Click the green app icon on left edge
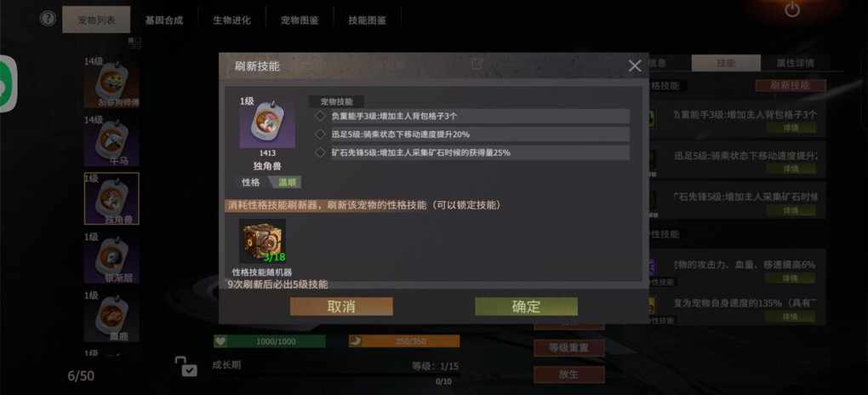Screen dimensions: 868x395 (9, 83)
